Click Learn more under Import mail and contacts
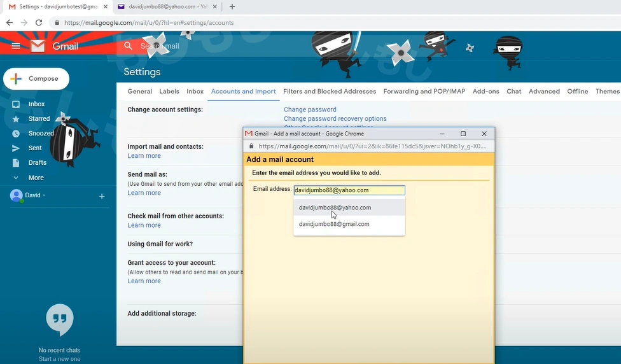The image size is (621, 364). (144, 156)
